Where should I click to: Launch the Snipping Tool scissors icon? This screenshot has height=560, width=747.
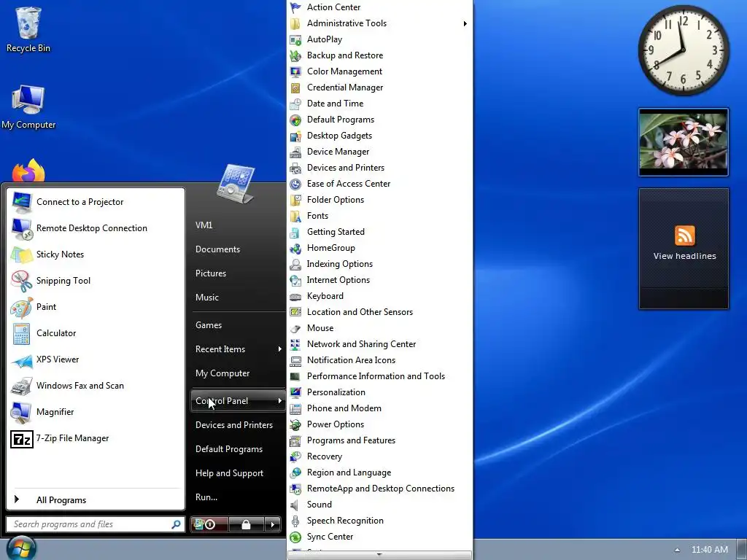21,281
